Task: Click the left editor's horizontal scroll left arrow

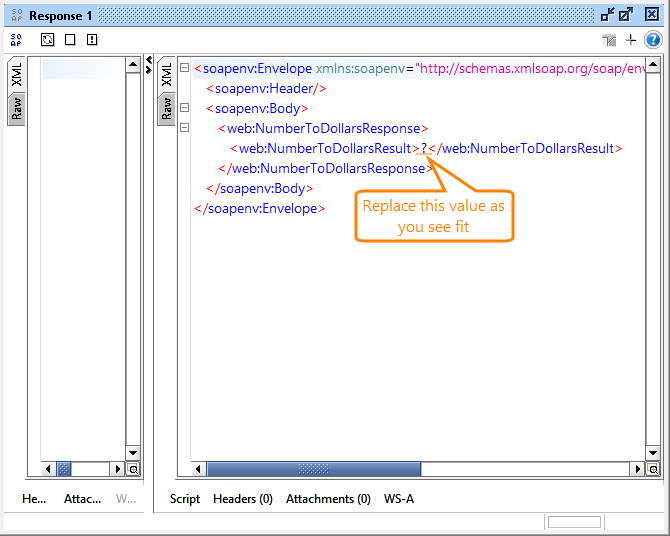Action: [x=48, y=469]
